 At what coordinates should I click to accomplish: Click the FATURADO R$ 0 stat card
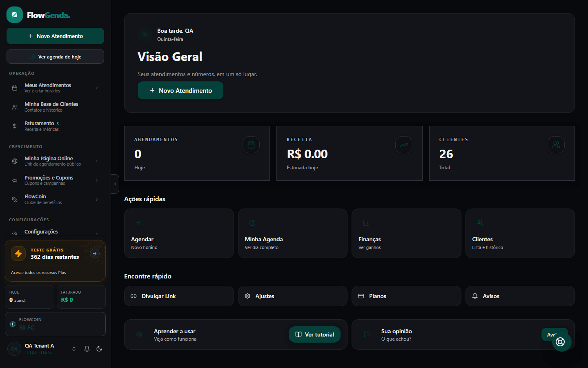81,297
